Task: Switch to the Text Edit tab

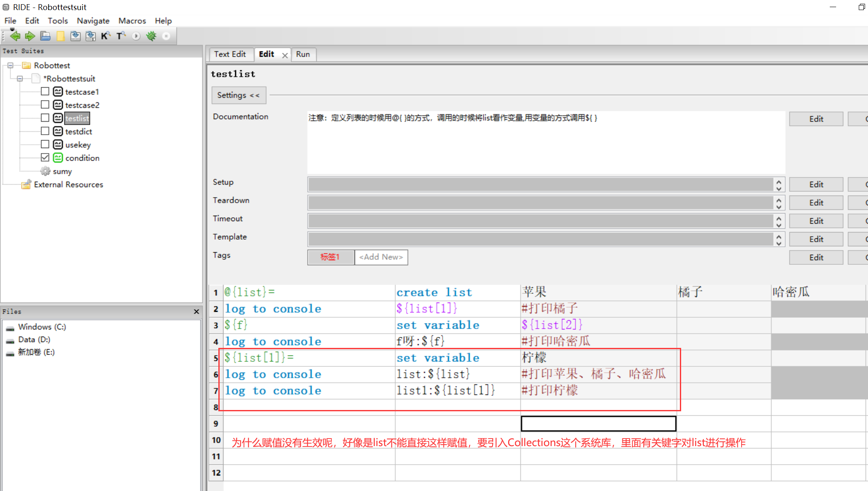Action: click(x=230, y=54)
